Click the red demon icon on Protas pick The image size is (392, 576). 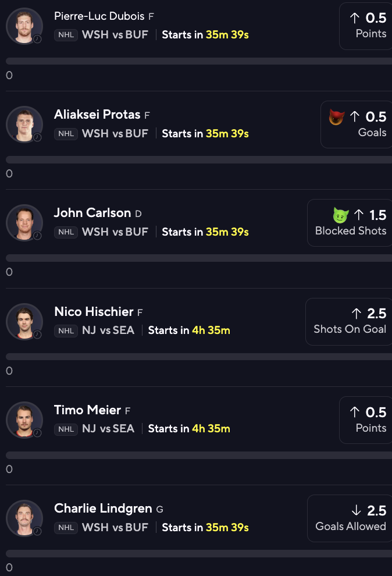(x=337, y=117)
